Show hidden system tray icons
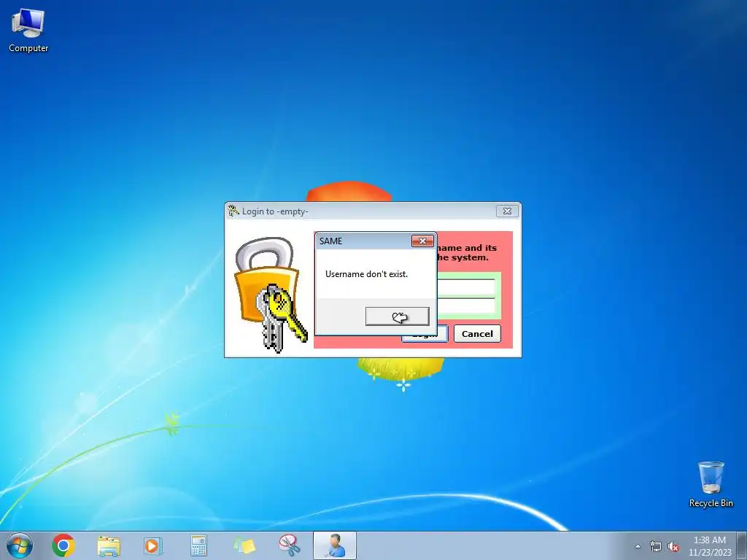 [x=638, y=546]
